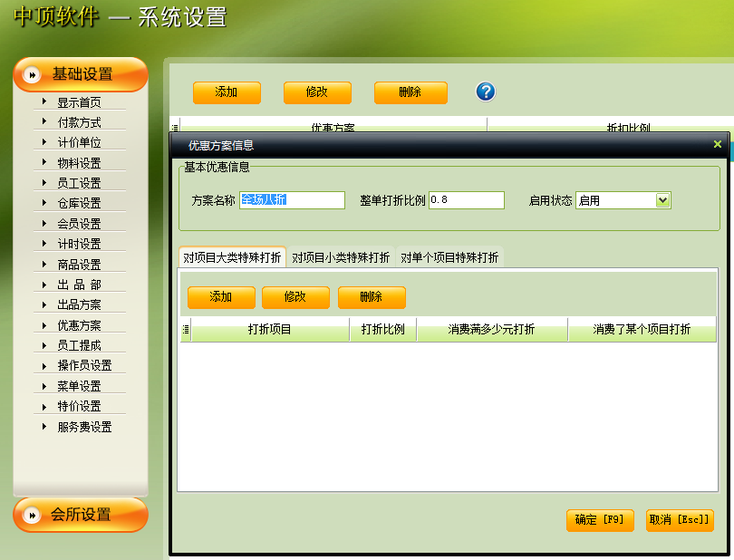Viewport: 734px width, 560px height.
Task: Click the 消费满多少元打折 column header
Action: 491,329
